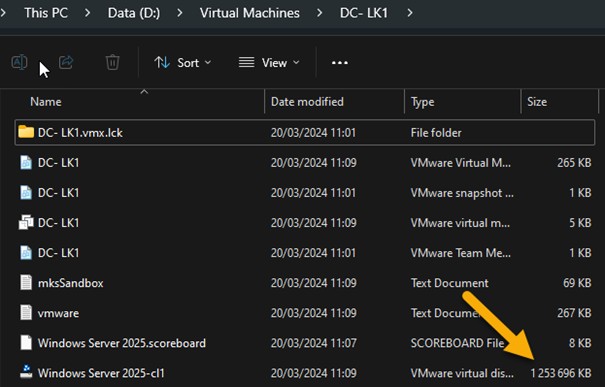This screenshot has height=387, width=605.
Task: Select the VMware Team Member file icon
Action: click(26, 253)
